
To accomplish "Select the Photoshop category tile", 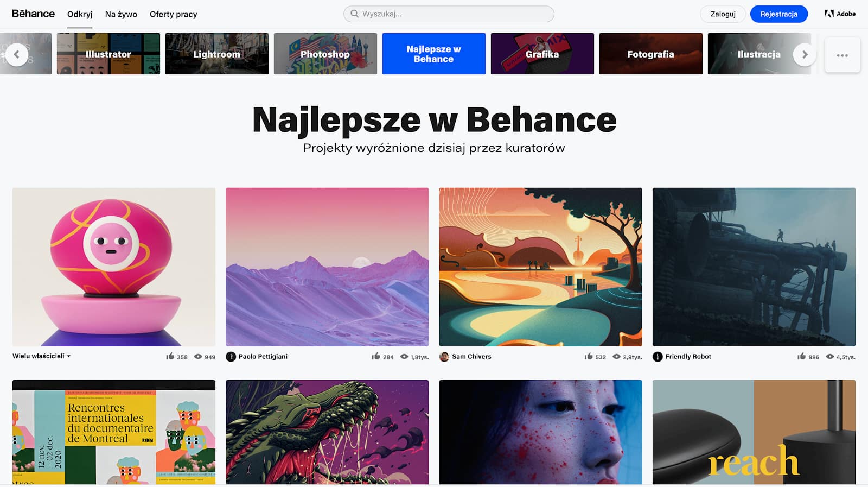I will pyautogui.click(x=325, y=54).
